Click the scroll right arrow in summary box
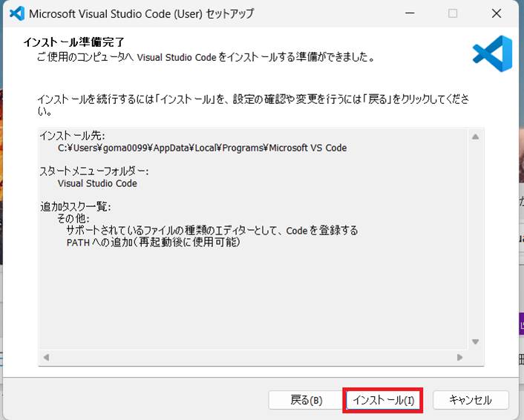The height and width of the screenshot is (420, 524). coord(459,357)
